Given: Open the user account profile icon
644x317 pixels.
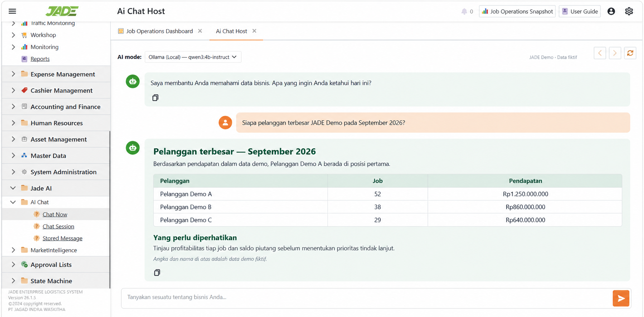Looking at the screenshot, I should pos(611,11).
